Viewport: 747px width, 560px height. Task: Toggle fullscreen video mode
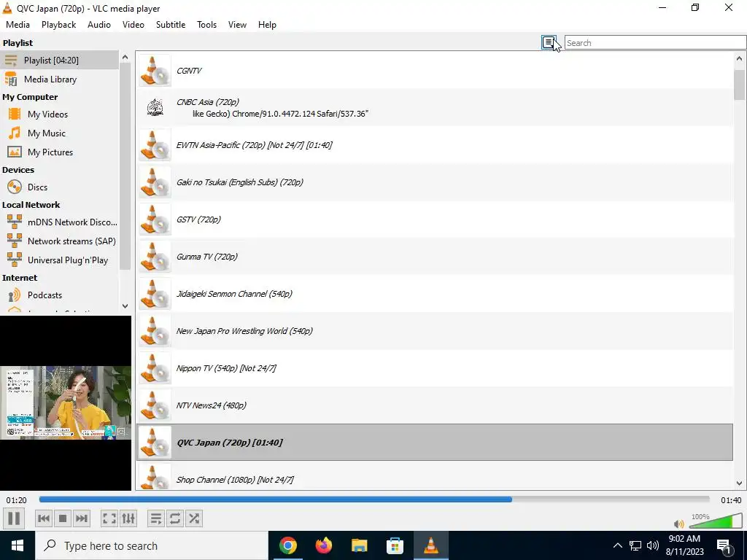tap(109, 518)
